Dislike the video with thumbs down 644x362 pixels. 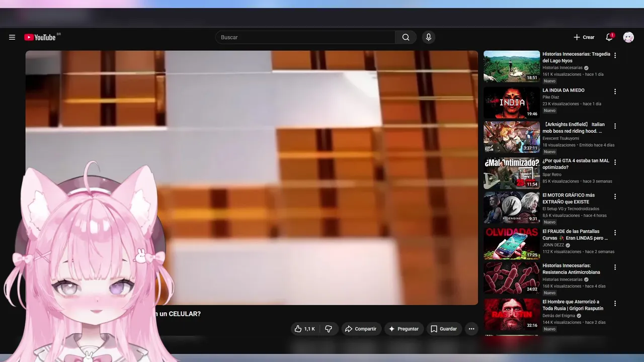(x=329, y=329)
